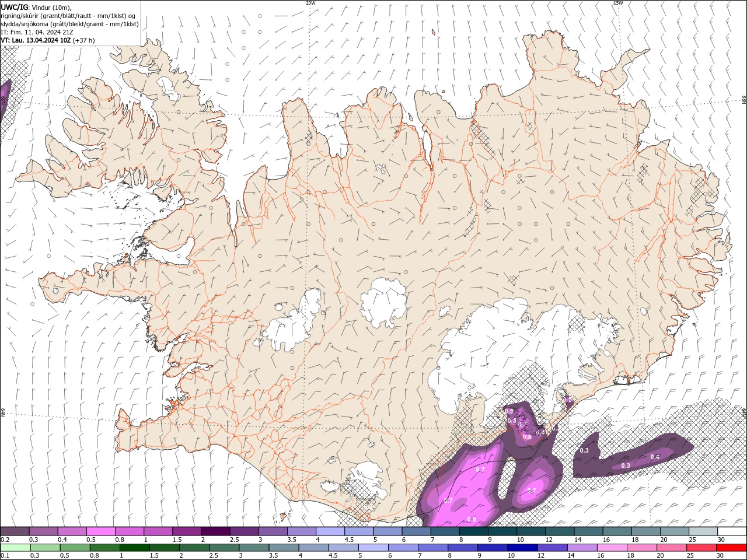Pick the darkest purple 2–2.5 swatch, upper legend row

(215, 531)
